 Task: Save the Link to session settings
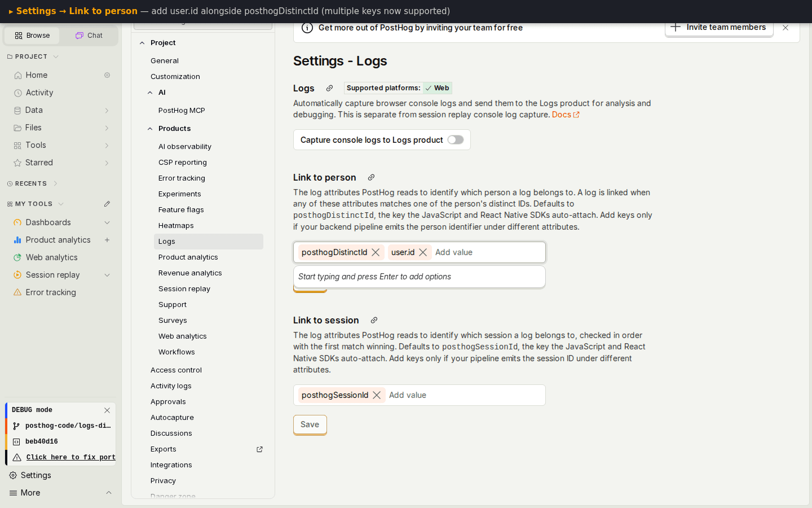(x=310, y=424)
